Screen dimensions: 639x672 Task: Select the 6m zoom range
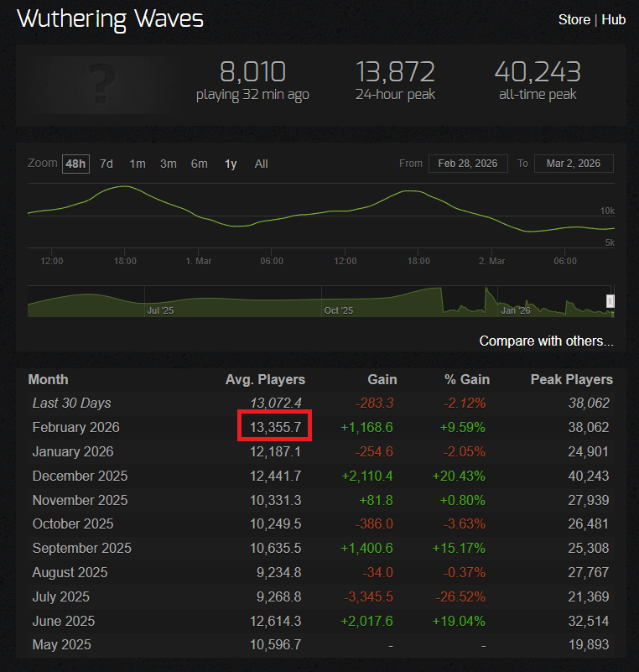pos(199,164)
